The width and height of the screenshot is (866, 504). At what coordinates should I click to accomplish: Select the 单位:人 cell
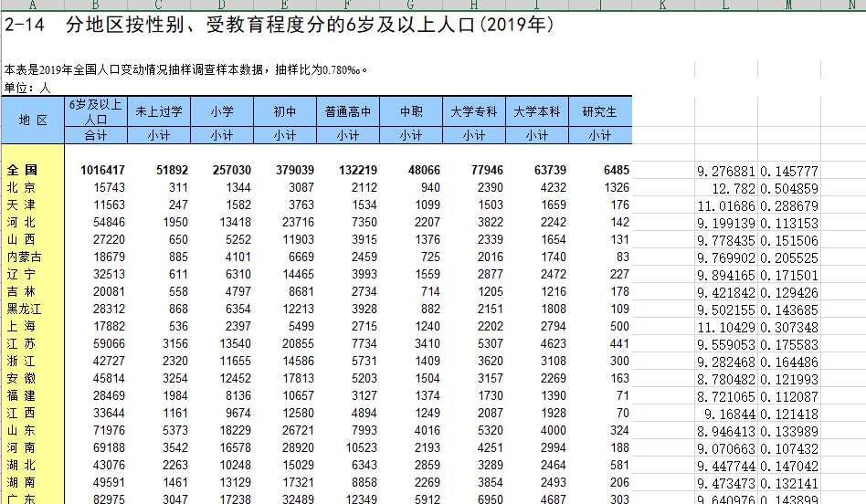pos(27,88)
